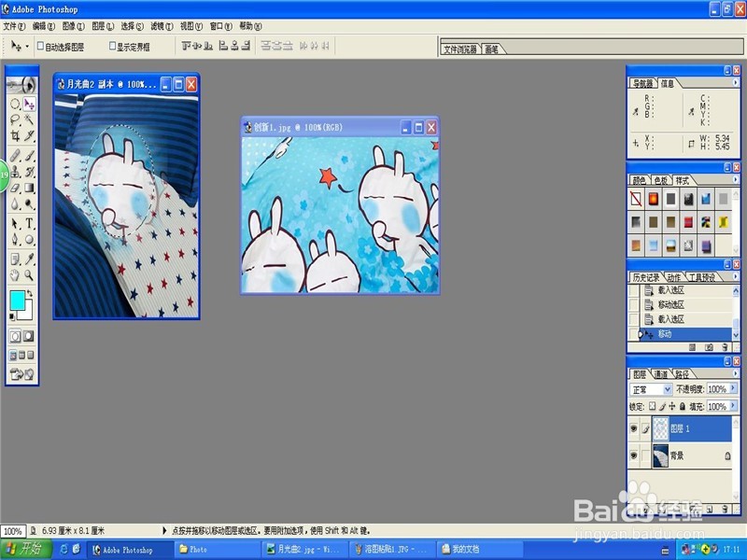Hide 背景 layer with its eye icon
The height and width of the screenshot is (560, 747).
point(633,455)
